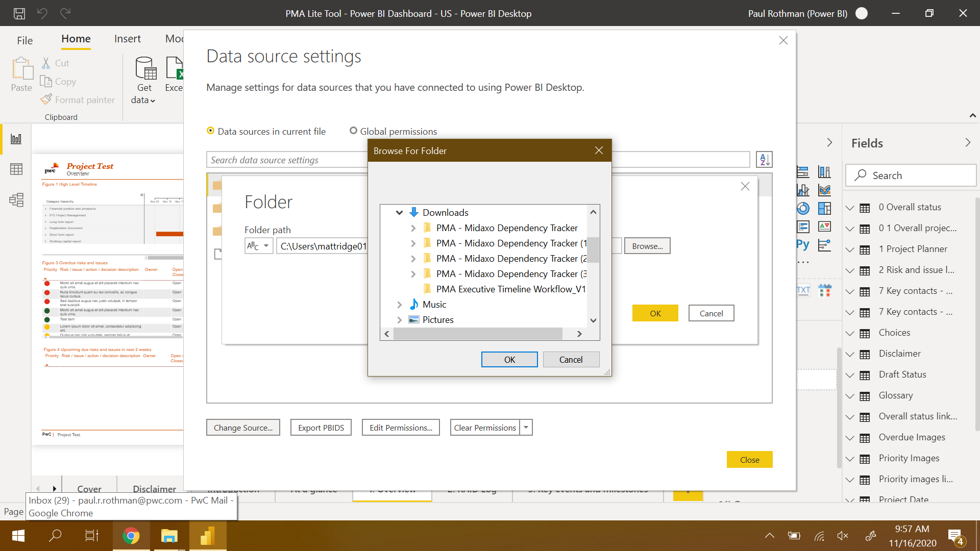Select the calendar custom visual

(825, 290)
